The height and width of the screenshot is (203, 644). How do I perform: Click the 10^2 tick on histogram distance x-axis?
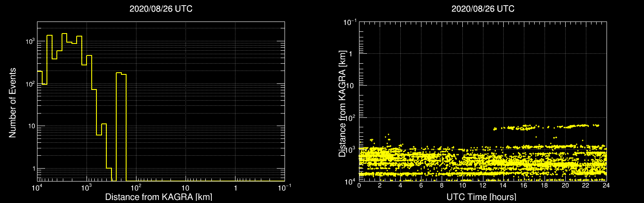136,188
